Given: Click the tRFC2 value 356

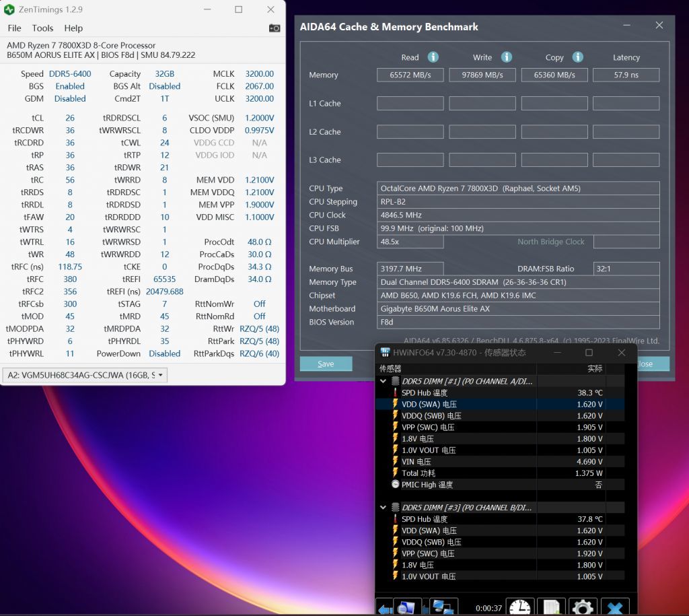Looking at the screenshot, I should click(x=70, y=291).
